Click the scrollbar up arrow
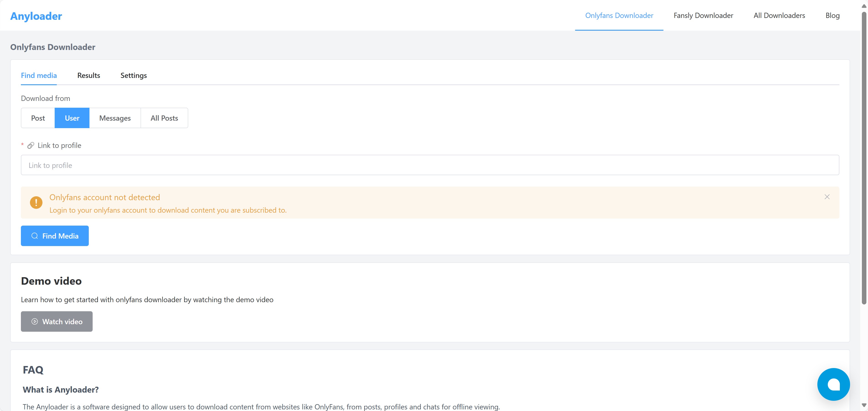This screenshot has height=411, width=868. tap(864, 6)
